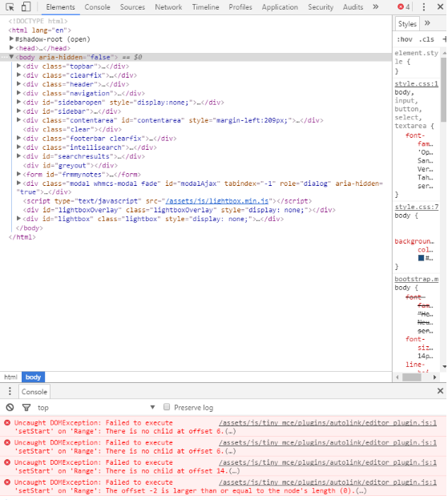Open the red error count indicator
Screen dimensions: 448x500
(404, 6)
